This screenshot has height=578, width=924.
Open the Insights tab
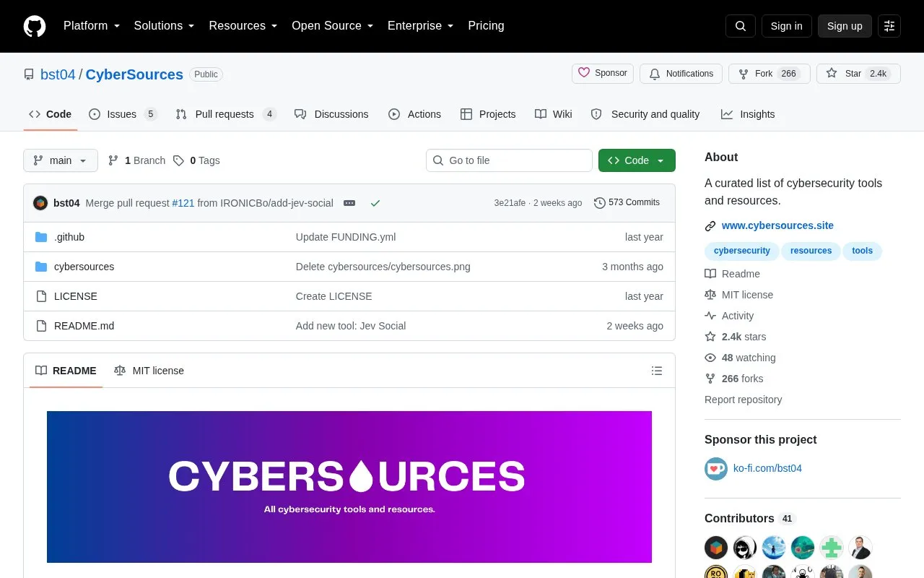[748, 114]
